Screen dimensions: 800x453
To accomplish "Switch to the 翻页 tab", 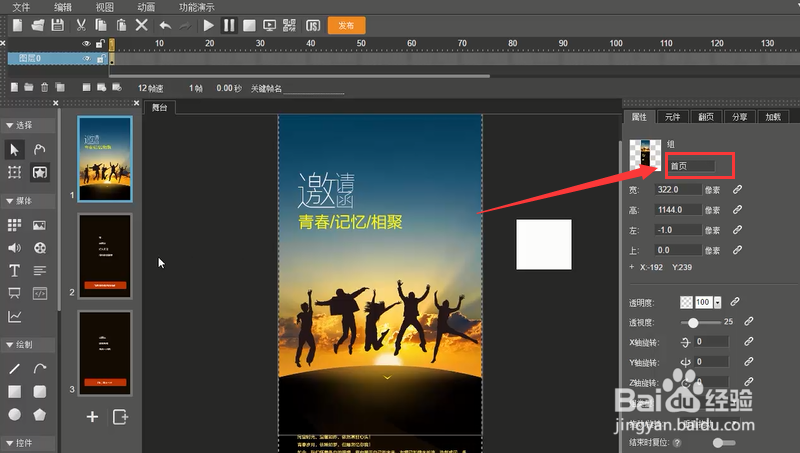I will [706, 117].
